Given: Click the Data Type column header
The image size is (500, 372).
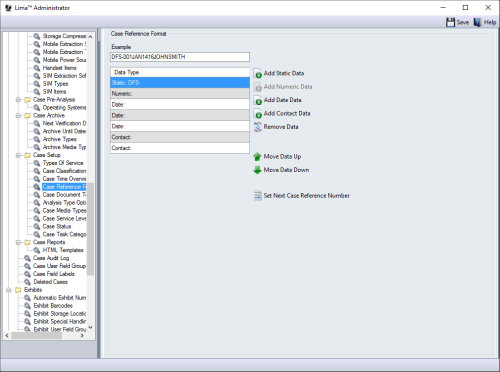Looking at the screenshot, I should point(180,72).
